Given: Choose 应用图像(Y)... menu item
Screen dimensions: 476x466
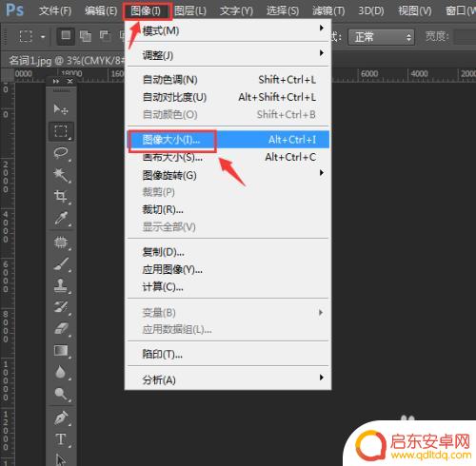Looking at the screenshot, I should coord(228,269).
